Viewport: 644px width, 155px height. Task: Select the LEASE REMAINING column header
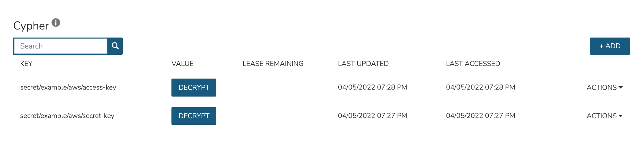pyautogui.click(x=273, y=64)
